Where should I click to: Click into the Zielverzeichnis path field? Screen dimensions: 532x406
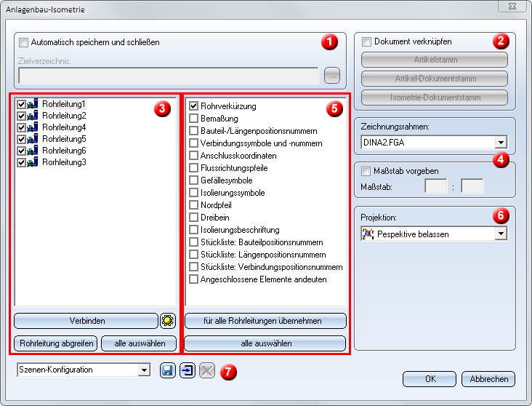[x=169, y=76]
